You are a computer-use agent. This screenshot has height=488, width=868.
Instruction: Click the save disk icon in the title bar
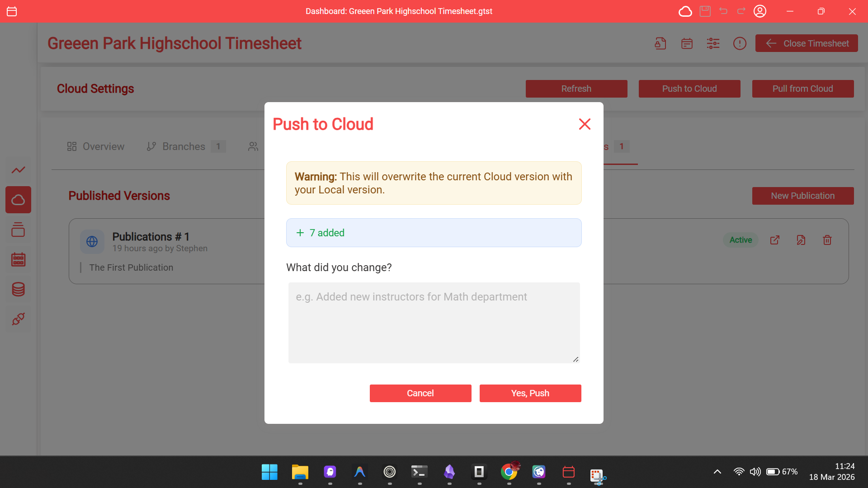coord(704,11)
